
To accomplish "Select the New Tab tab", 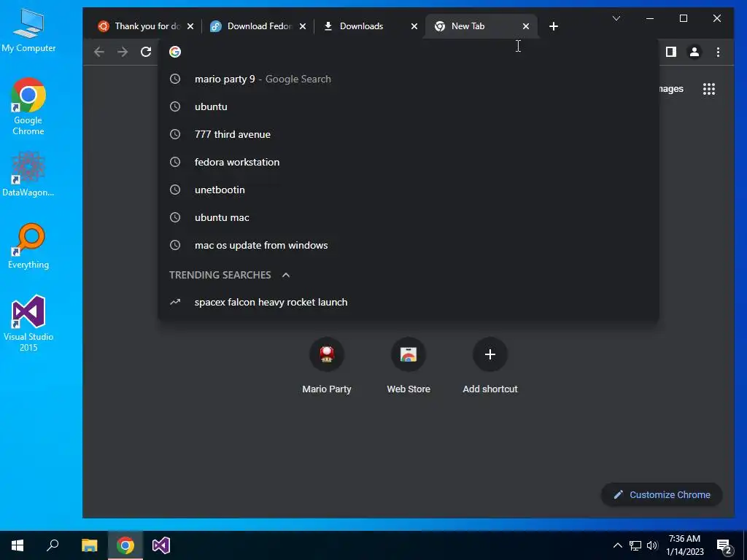I will coord(481,26).
